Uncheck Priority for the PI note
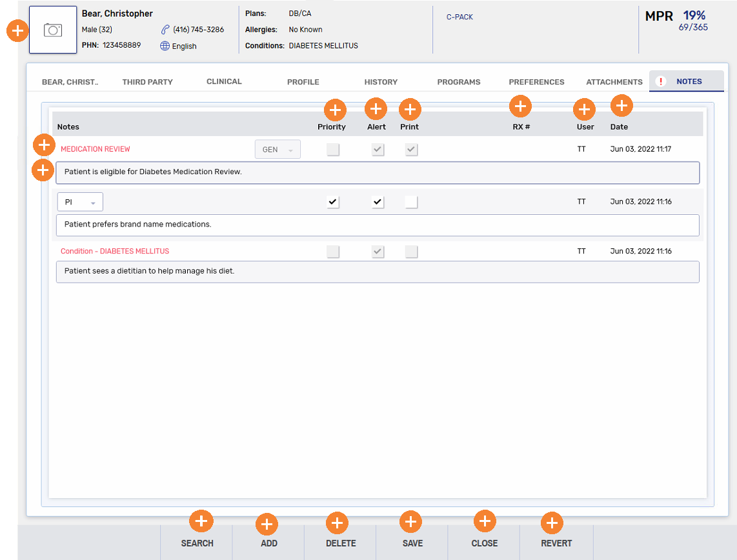This screenshot has width=737, height=560. coord(333,202)
